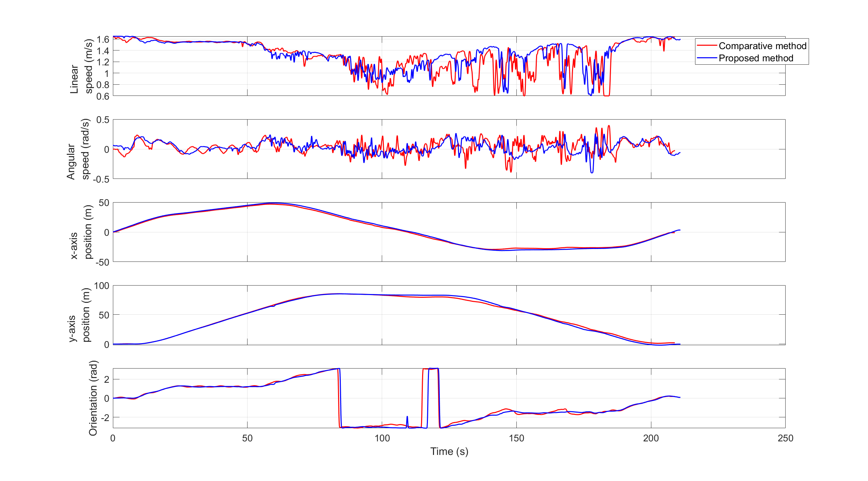Image resolution: width=868 pixels, height=481 pixels.
Task: Click the 150 tick label on time axis
Action: pyautogui.click(x=516, y=438)
